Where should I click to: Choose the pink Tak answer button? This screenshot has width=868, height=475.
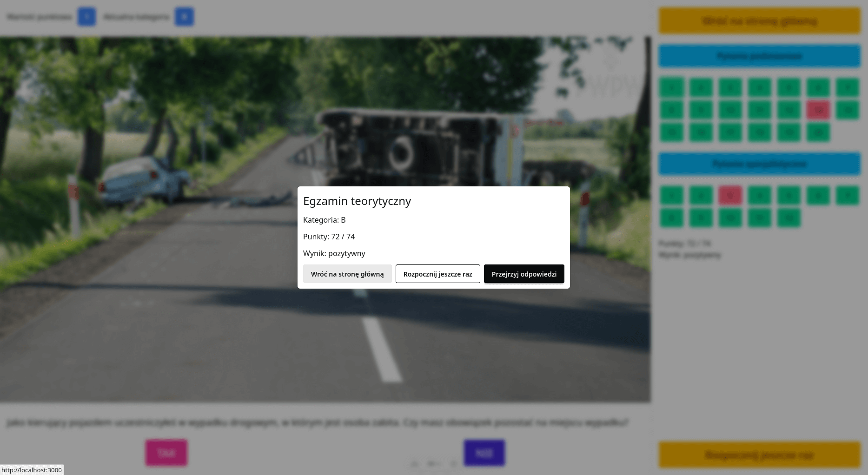(166, 453)
